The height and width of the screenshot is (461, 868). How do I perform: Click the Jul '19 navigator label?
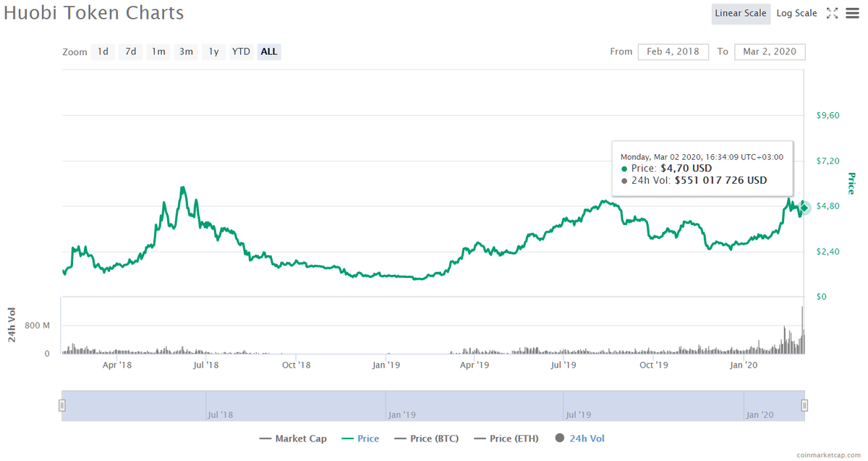pos(578,415)
